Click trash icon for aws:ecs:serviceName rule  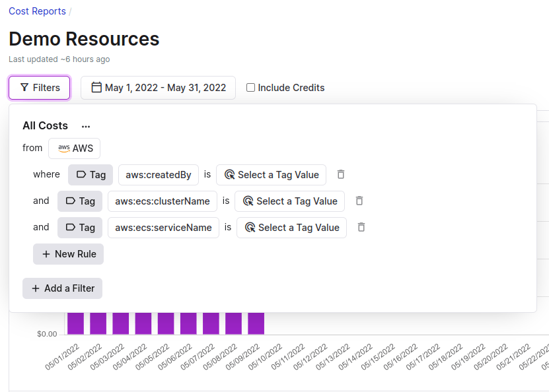click(x=361, y=228)
